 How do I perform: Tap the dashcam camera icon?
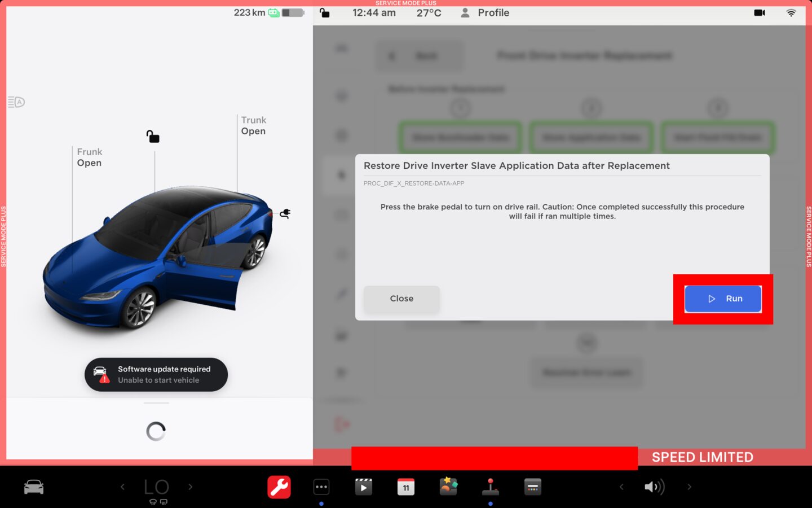point(760,12)
